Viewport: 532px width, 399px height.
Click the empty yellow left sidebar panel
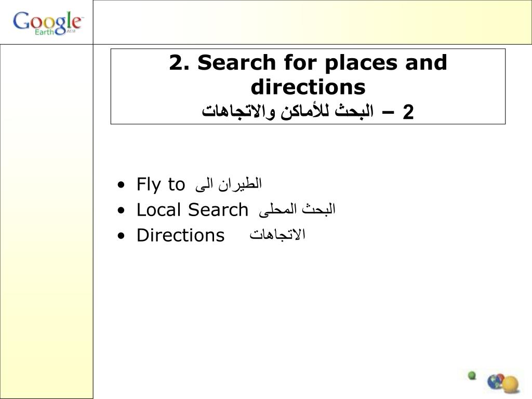(46, 221)
